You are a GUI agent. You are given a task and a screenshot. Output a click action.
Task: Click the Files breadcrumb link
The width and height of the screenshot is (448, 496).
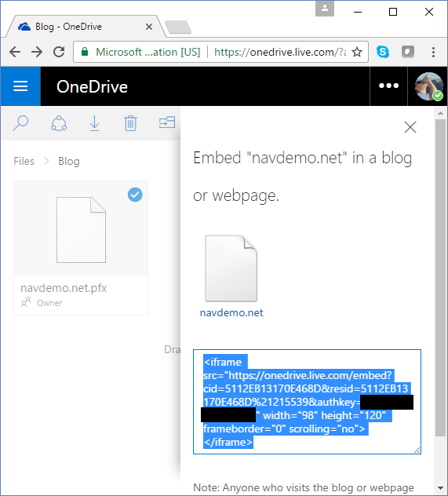[24, 162]
